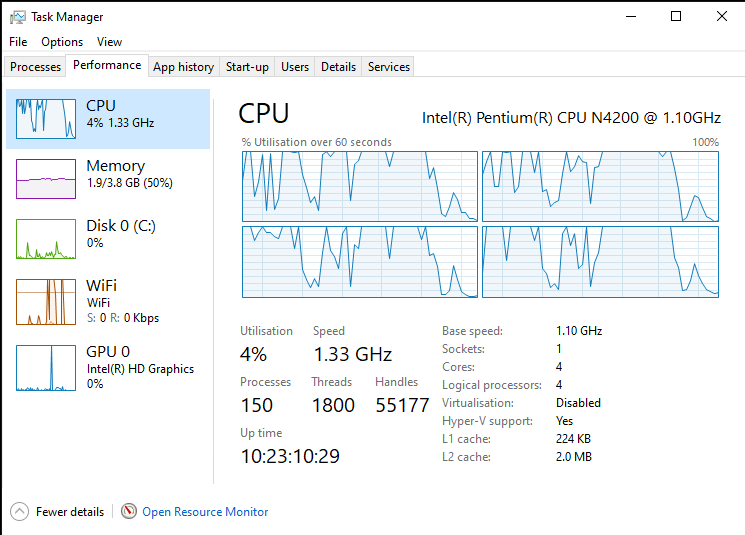Select the GPU 0 graph icon

[46, 368]
